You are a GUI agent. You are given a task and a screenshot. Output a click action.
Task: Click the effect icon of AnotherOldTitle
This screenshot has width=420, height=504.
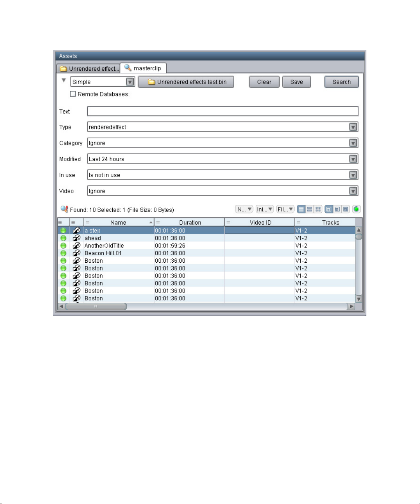[x=77, y=246]
